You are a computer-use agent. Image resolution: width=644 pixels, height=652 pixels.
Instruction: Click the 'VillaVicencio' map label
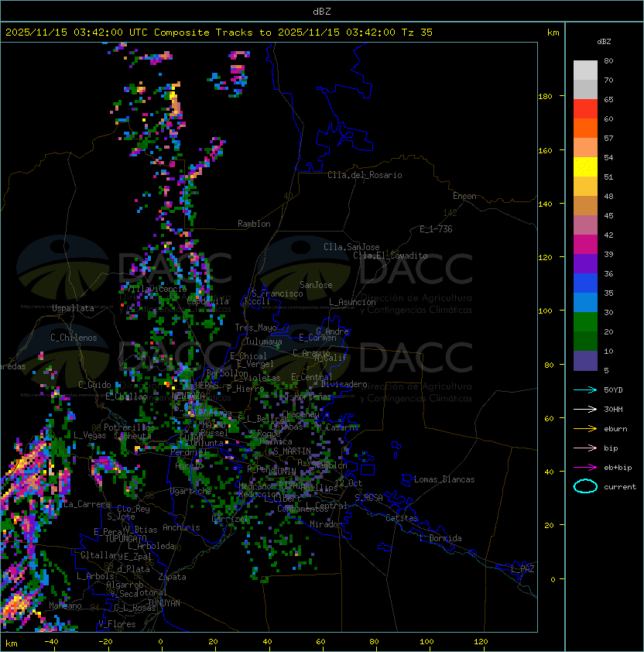pos(156,289)
